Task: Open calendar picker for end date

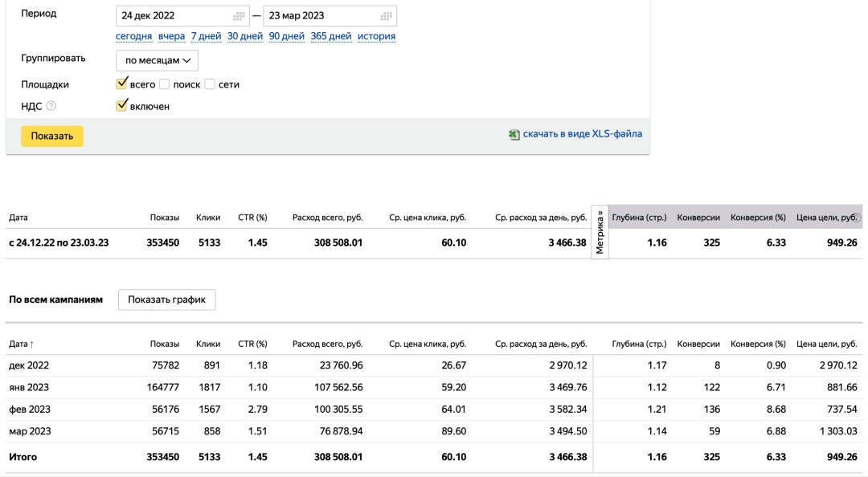Action: click(387, 16)
